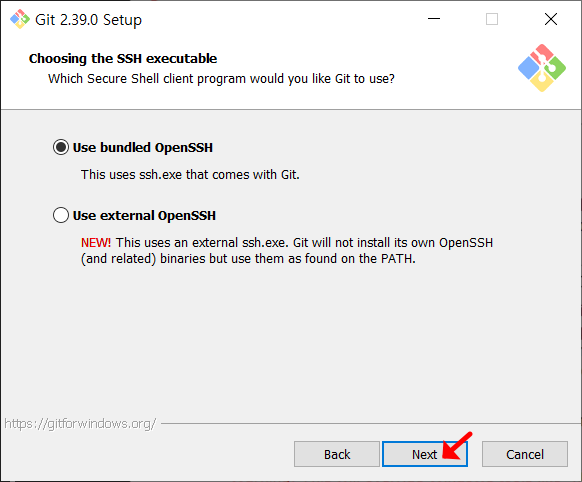The height and width of the screenshot is (482, 582).
Task: Select the Use bundled OpenSSH radio button
Action: [61, 147]
